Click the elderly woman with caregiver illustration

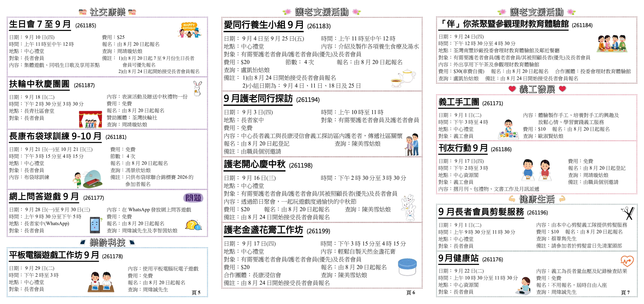click(412, 144)
